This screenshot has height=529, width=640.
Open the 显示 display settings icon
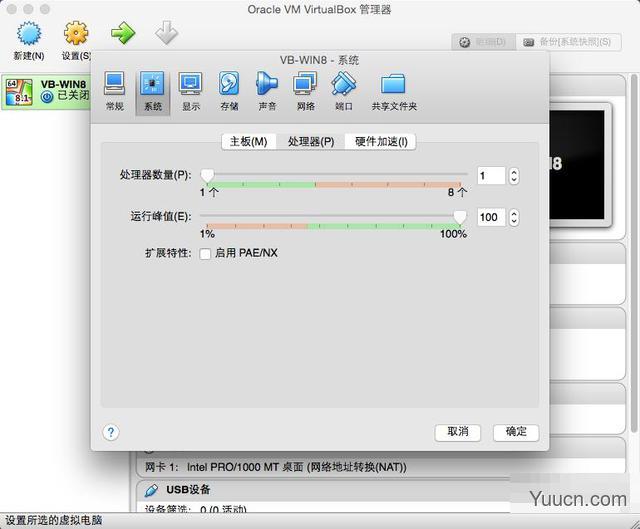(x=191, y=83)
